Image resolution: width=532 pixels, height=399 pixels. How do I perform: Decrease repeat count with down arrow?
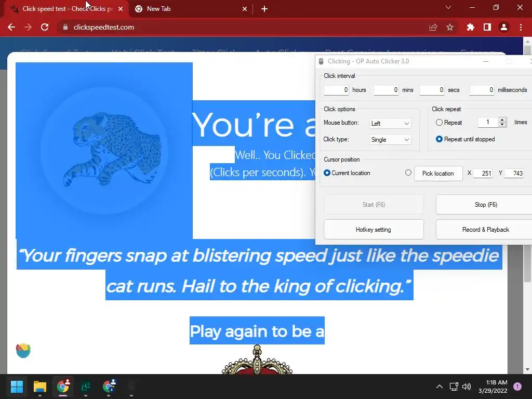502,125
